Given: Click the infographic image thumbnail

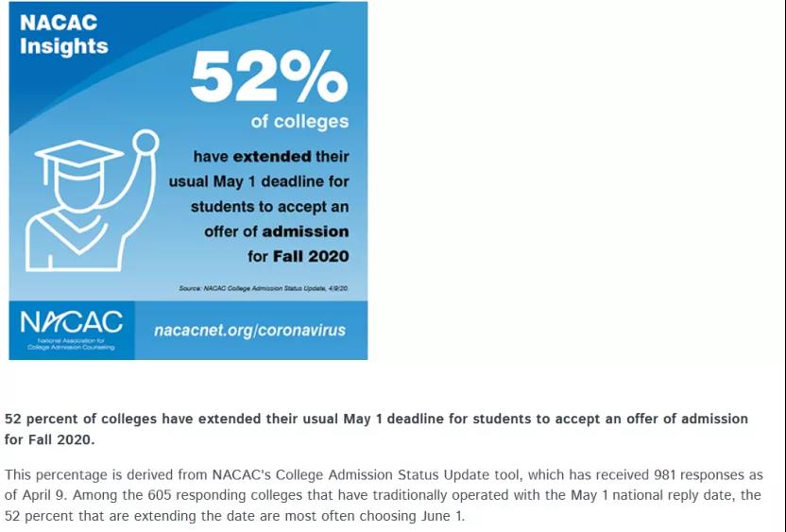Looking at the screenshot, I should (x=188, y=180).
